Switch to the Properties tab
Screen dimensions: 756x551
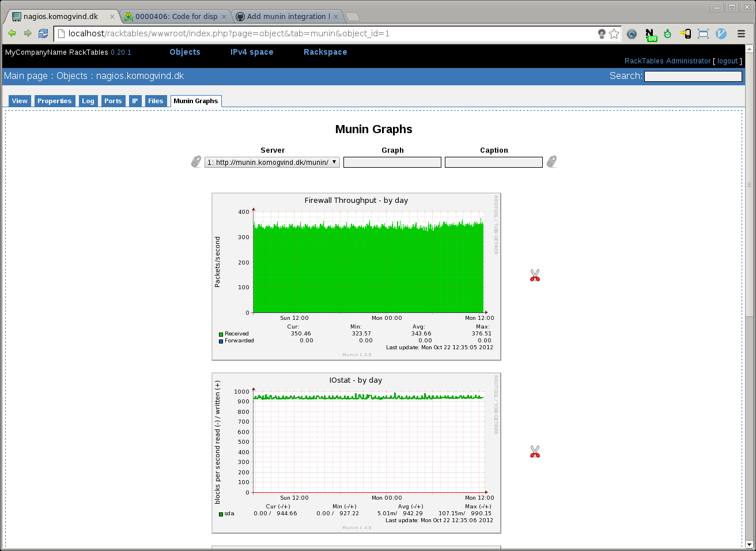[x=54, y=101]
